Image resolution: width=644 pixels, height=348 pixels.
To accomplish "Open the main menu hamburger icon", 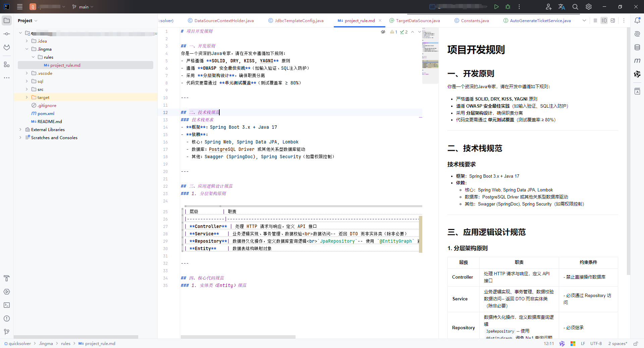I will (20, 7).
